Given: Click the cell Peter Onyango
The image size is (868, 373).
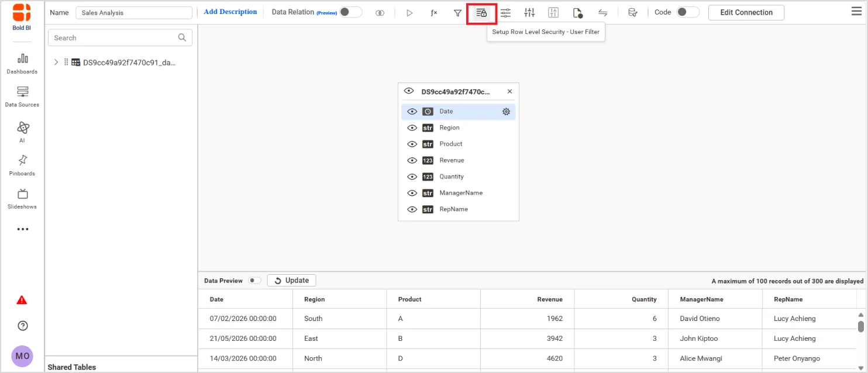Looking at the screenshot, I should coord(810,358).
